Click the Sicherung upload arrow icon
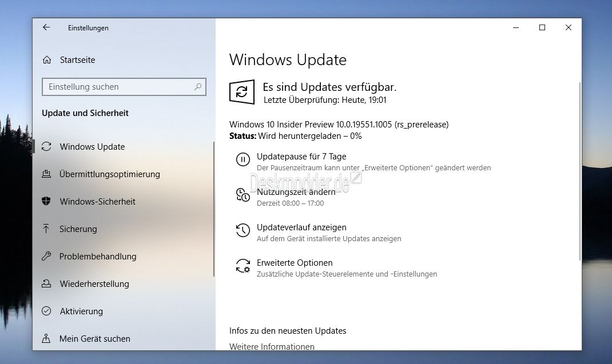 pos(46,229)
